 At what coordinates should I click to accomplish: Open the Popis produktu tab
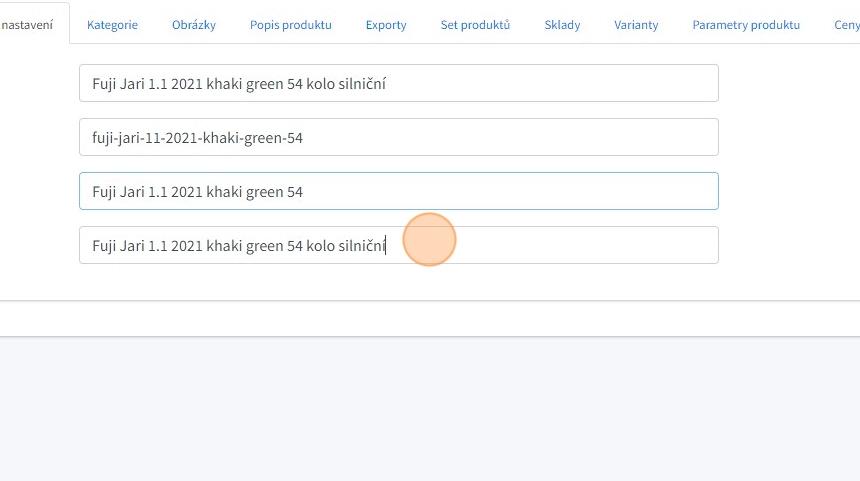[290, 25]
